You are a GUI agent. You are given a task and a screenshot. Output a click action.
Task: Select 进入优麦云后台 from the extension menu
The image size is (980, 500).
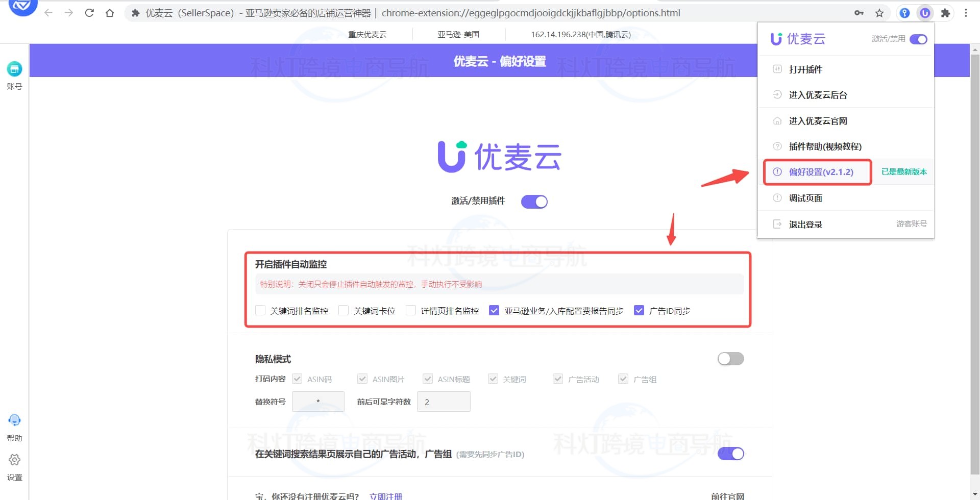point(818,94)
